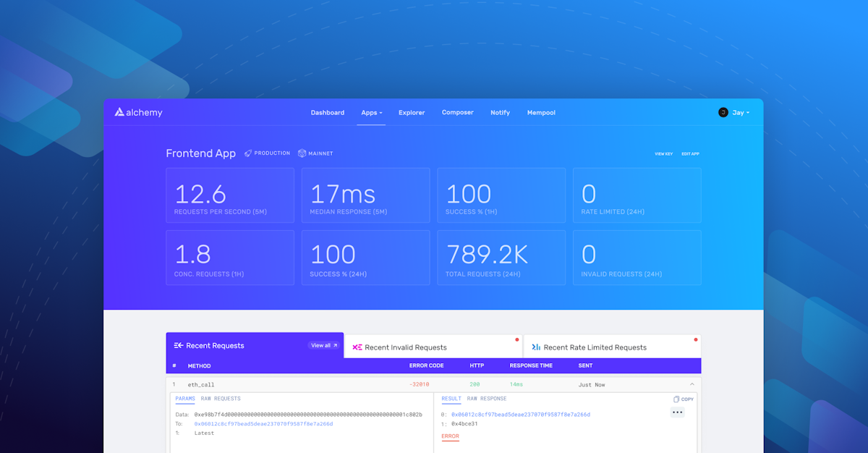Navigate to the Composer section
Image resolution: width=868 pixels, height=453 pixels.
point(457,112)
